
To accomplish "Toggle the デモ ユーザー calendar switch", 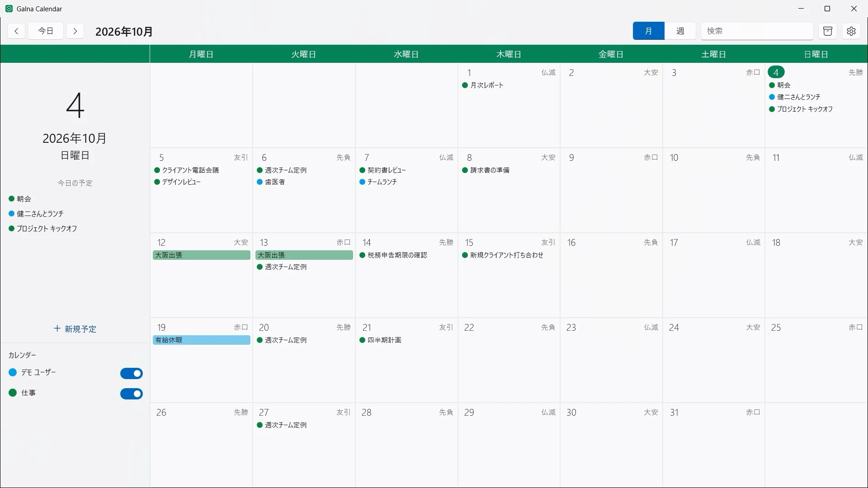I will 132,373.
